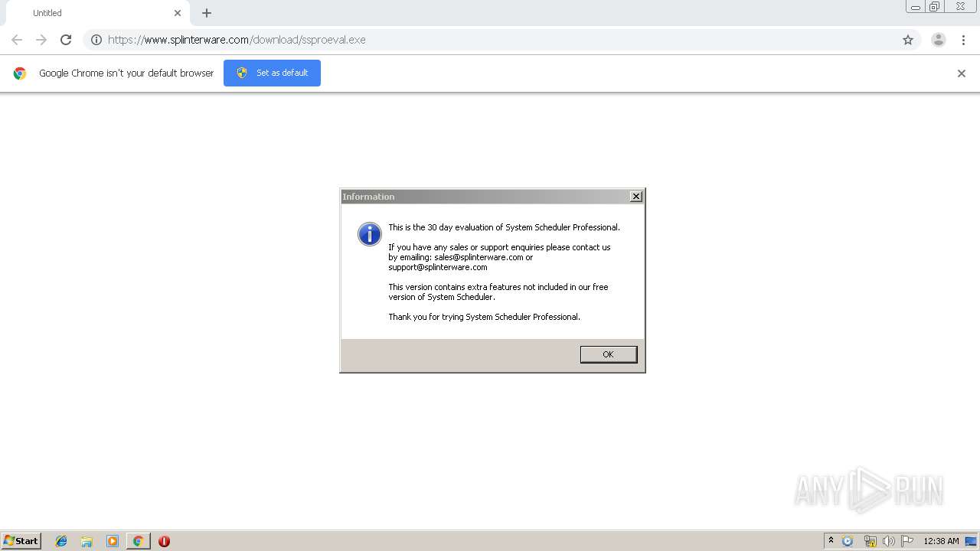The image size is (980, 551).
Task: Close the Information dialog with X
Action: (x=635, y=197)
